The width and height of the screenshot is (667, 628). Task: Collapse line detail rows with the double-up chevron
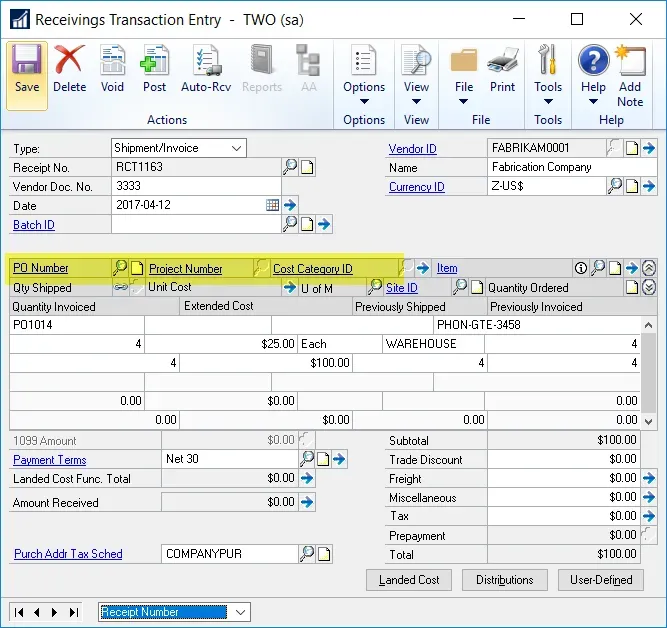(x=649, y=268)
